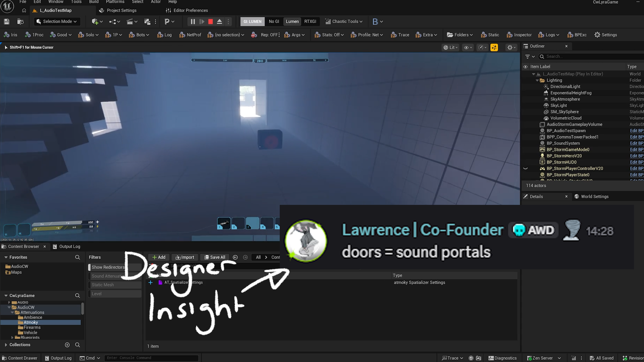Add a new collection
Image resolution: width=644 pixels, height=362 pixels.
[x=67, y=345]
